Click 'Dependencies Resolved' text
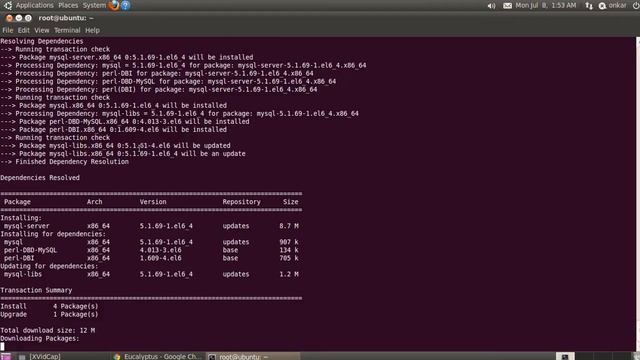Viewport: 640px width, 360px height. pos(40,178)
